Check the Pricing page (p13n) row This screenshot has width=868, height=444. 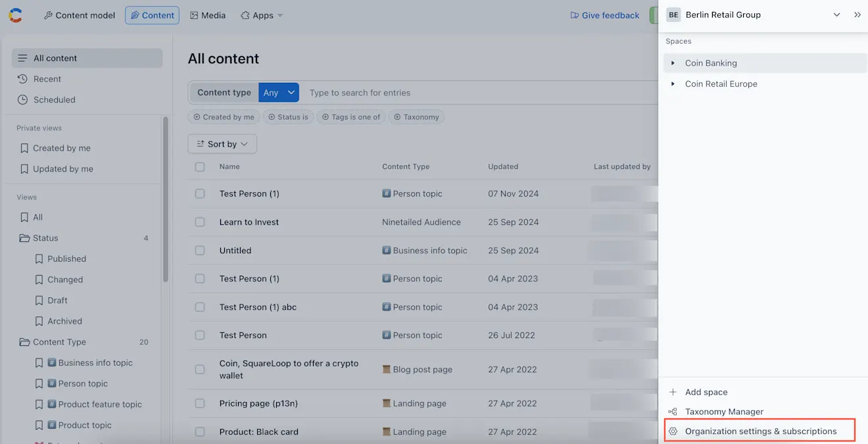coord(200,404)
